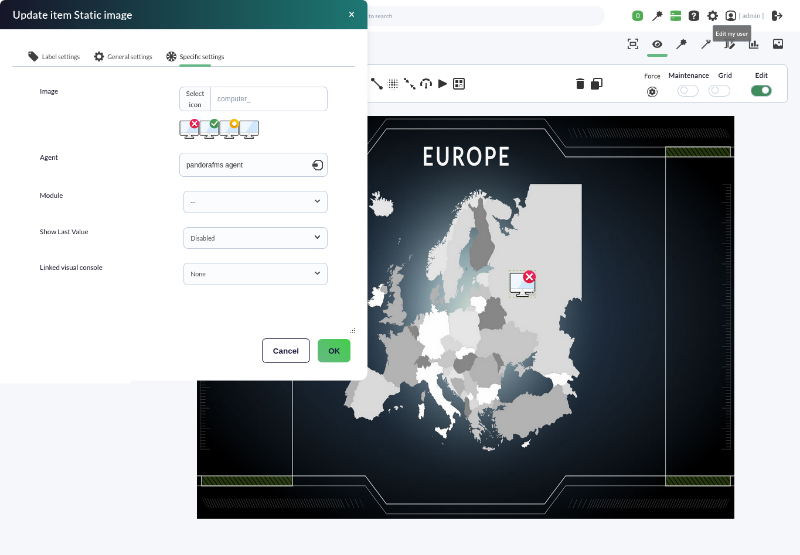Toggle the Grid switch

[x=719, y=91]
